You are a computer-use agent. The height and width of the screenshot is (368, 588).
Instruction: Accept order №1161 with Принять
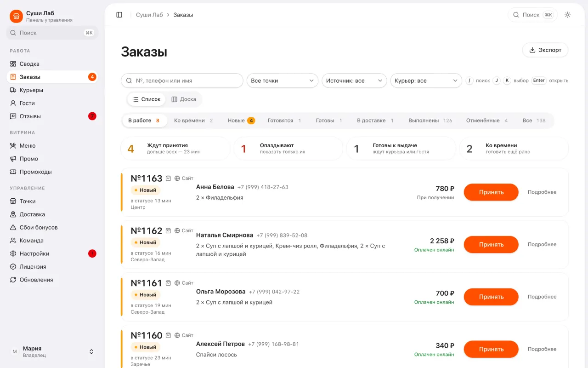(491, 297)
